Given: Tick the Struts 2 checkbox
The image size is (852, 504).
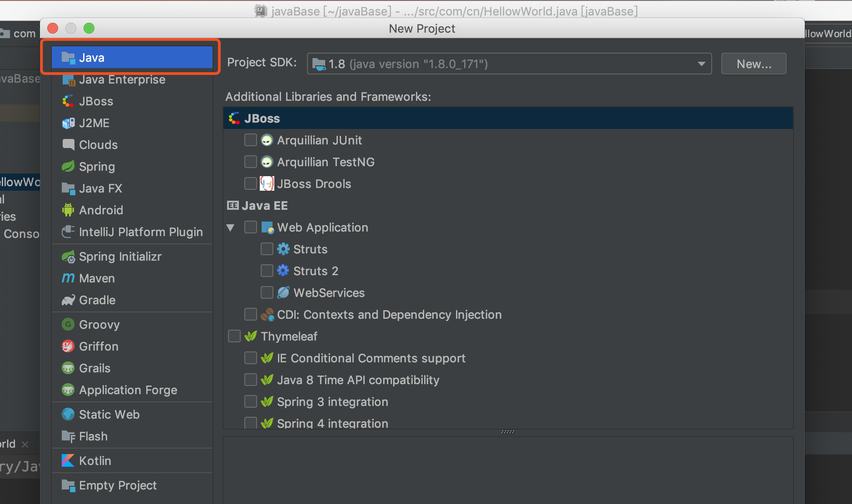Looking at the screenshot, I should coord(267,271).
